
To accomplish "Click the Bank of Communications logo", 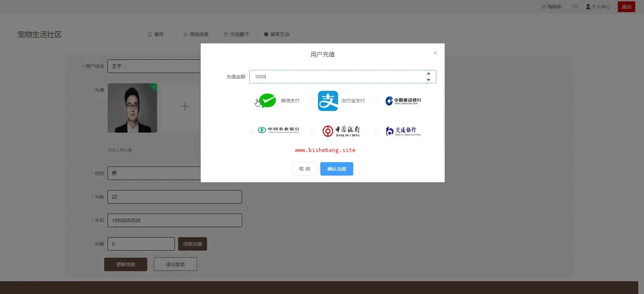I will pos(403,131).
